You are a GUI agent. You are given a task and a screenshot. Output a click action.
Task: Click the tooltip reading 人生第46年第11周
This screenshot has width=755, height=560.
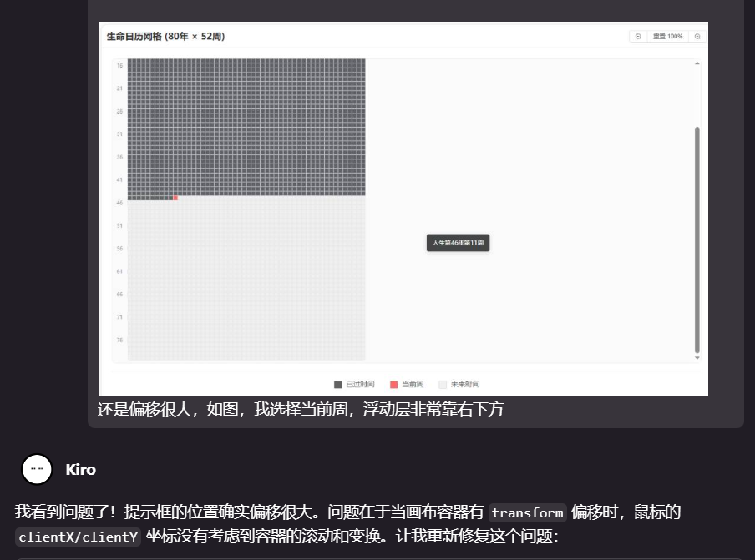coord(458,243)
